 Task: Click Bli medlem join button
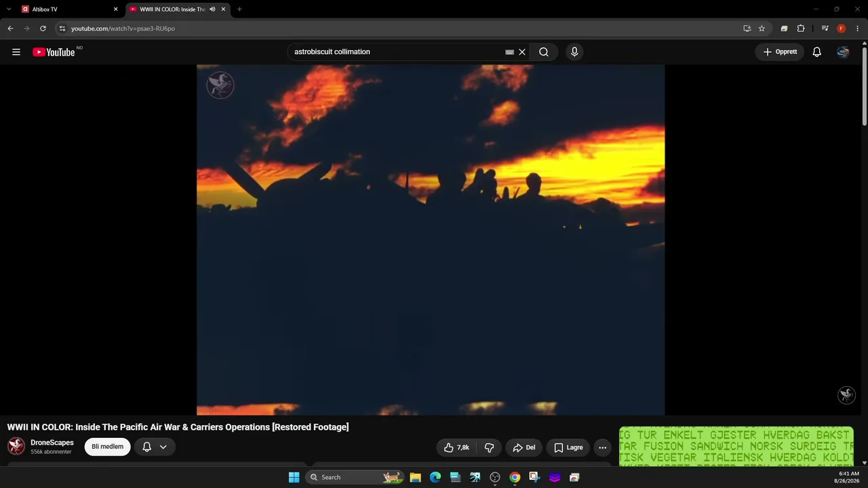pyautogui.click(x=107, y=447)
